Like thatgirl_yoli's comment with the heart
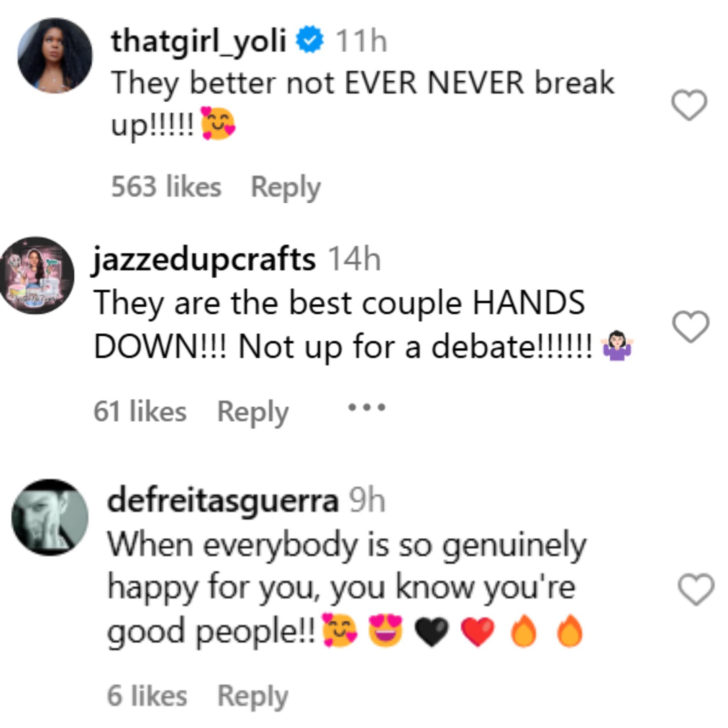The image size is (728, 728). point(689,105)
